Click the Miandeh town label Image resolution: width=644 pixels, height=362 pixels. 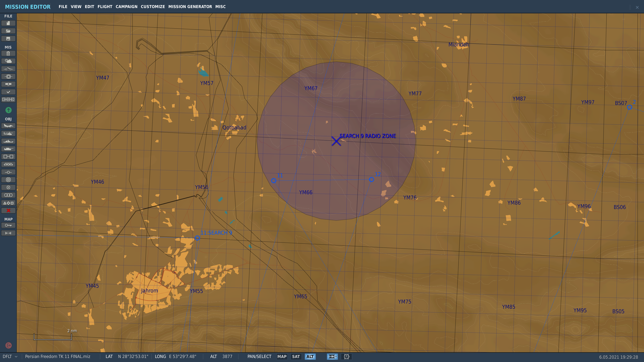tap(459, 45)
